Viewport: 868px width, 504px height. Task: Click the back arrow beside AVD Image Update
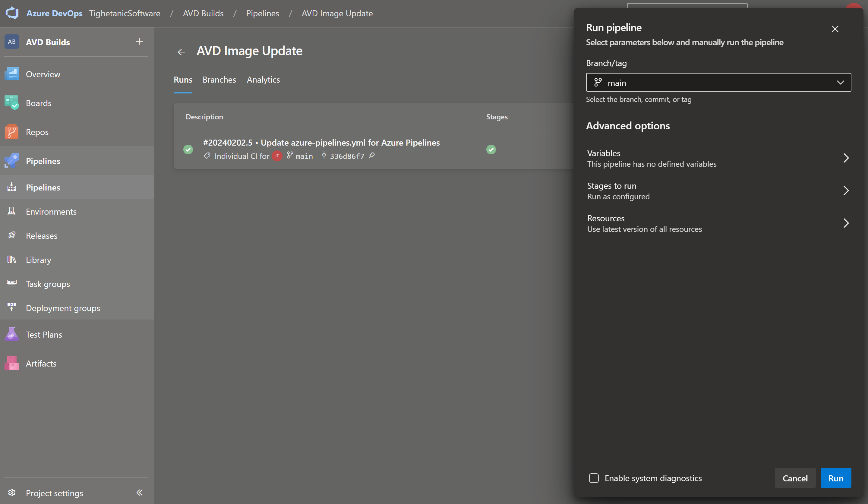tap(181, 52)
